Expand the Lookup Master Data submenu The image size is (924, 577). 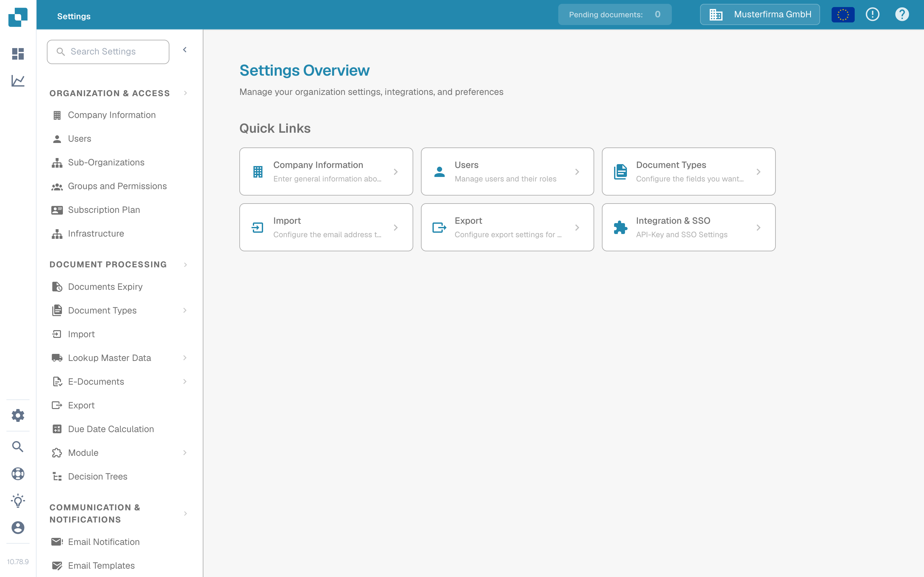185,358
